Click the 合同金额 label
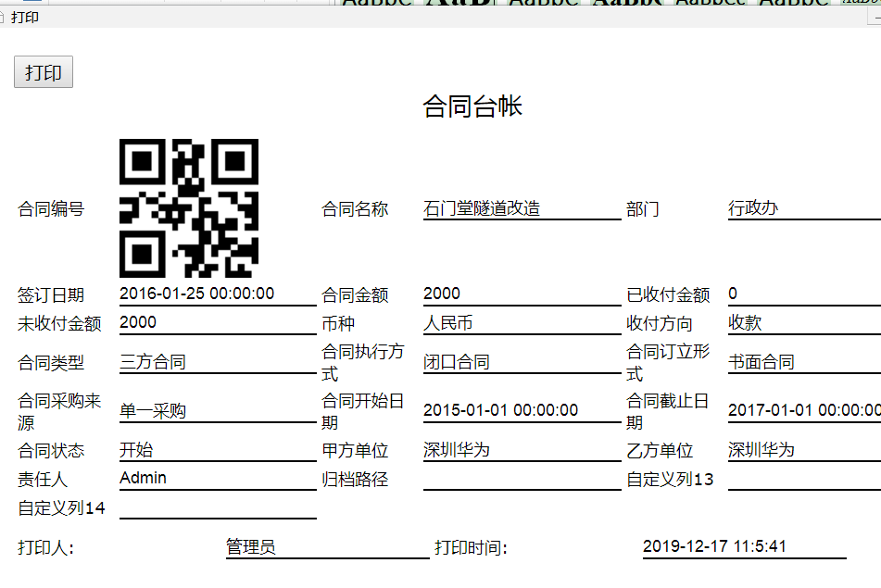This screenshot has width=881, height=588. pyautogui.click(x=355, y=294)
